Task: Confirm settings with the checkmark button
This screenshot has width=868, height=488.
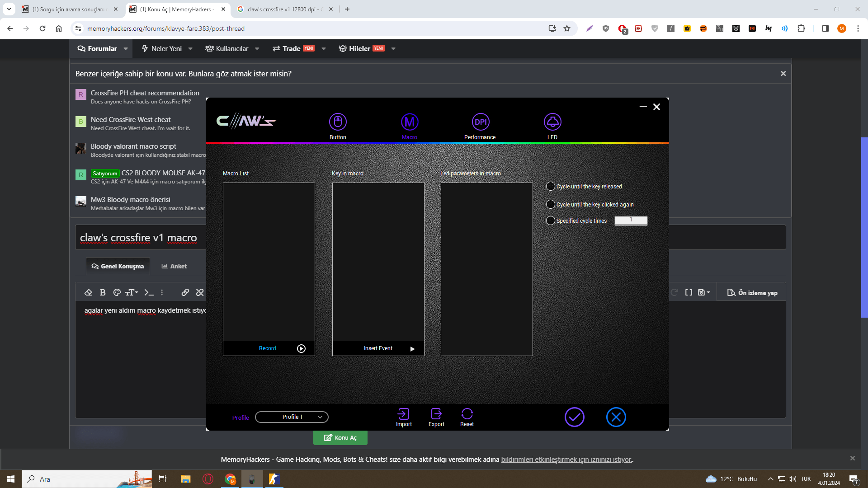Action: (x=575, y=417)
